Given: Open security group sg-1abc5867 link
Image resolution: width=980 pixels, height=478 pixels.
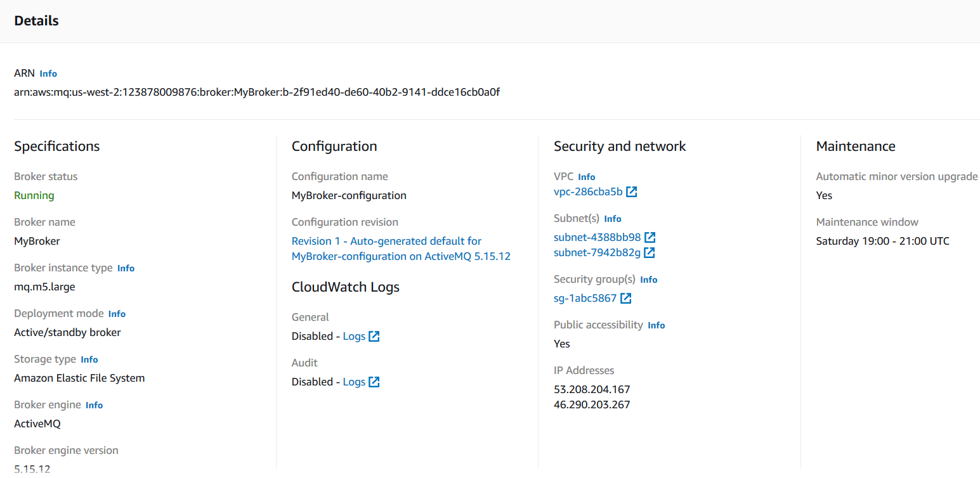Looking at the screenshot, I should pyautogui.click(x=585, y=298).
